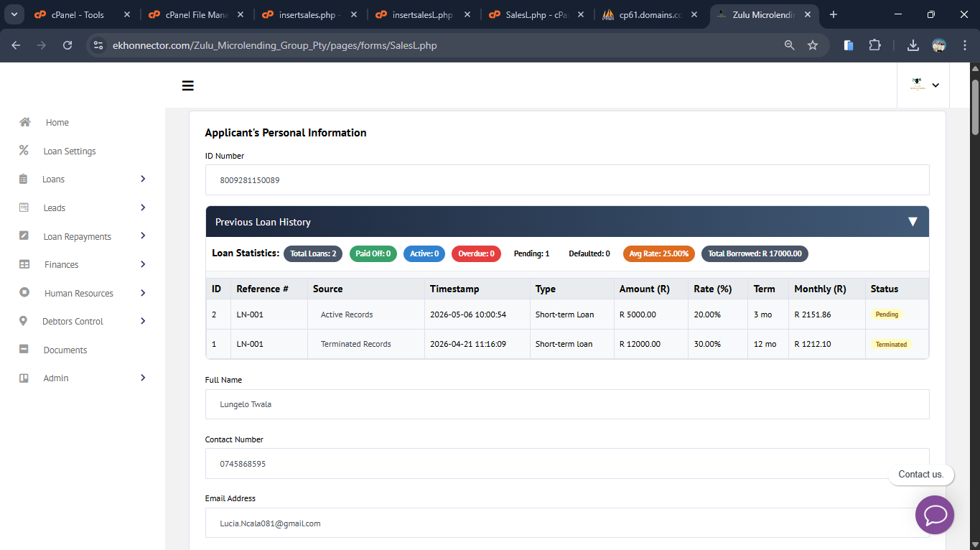Click the Pending status badge in row 2

887,314
